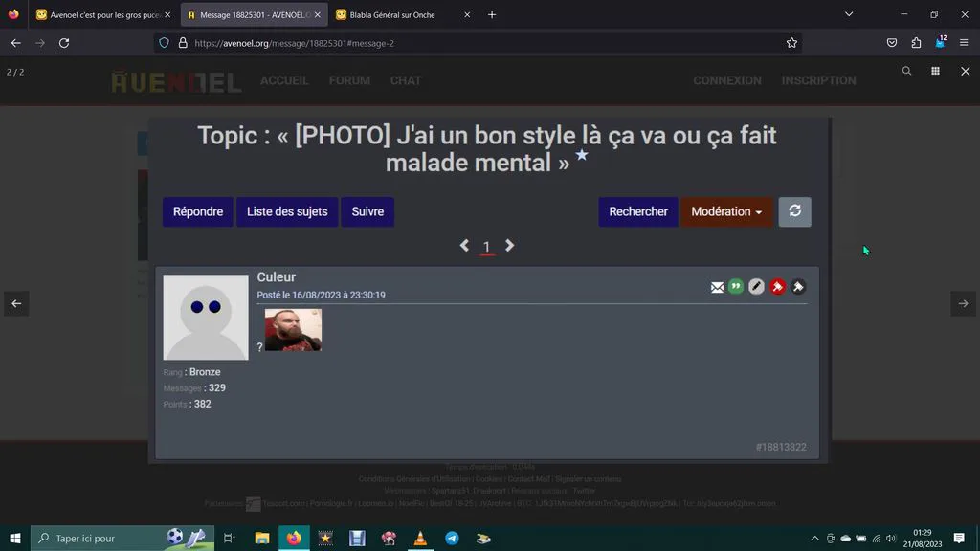Reload the page in Firefox
The width and height of the screenshot is (980, 551).
(64, 43)
